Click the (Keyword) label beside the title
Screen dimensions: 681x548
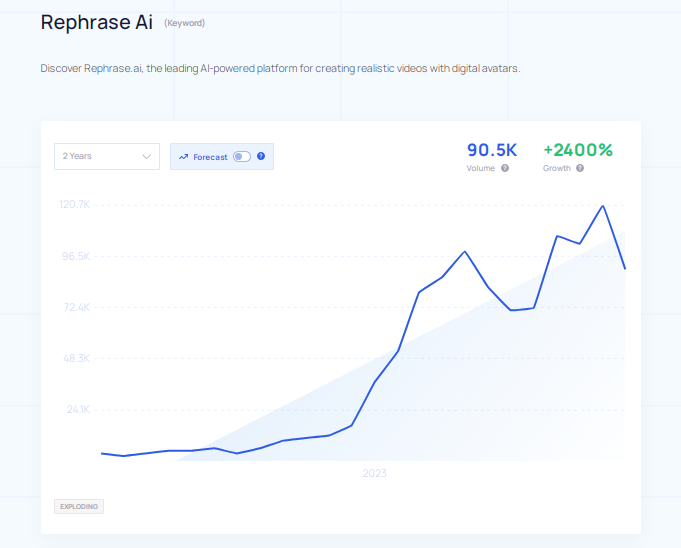[x=184, y=23]
